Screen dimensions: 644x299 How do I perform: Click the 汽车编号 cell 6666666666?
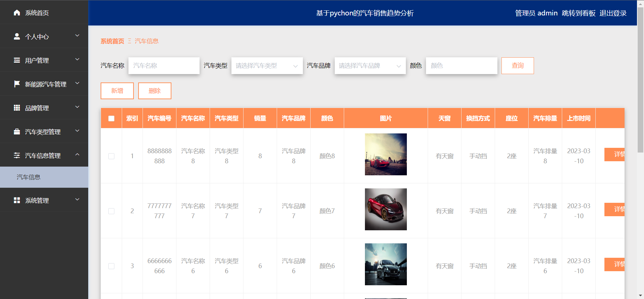[159, 266]
